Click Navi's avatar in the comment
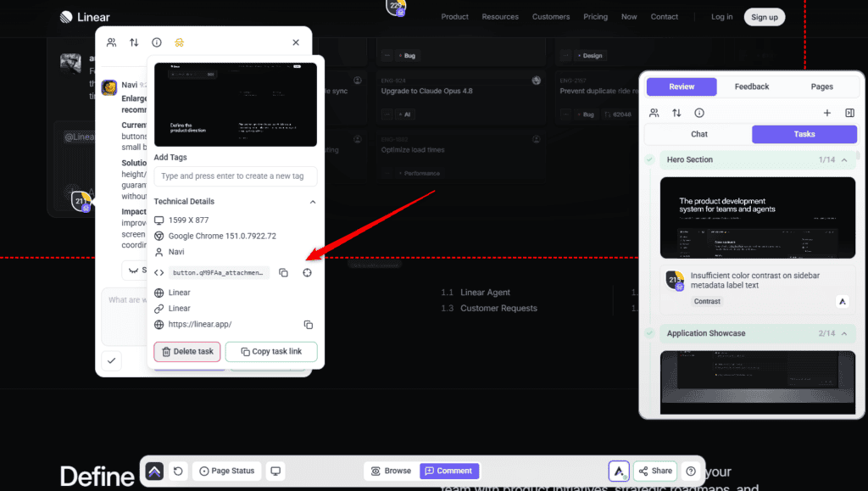Screen dimensions: 868x491 tap(109, 87)
